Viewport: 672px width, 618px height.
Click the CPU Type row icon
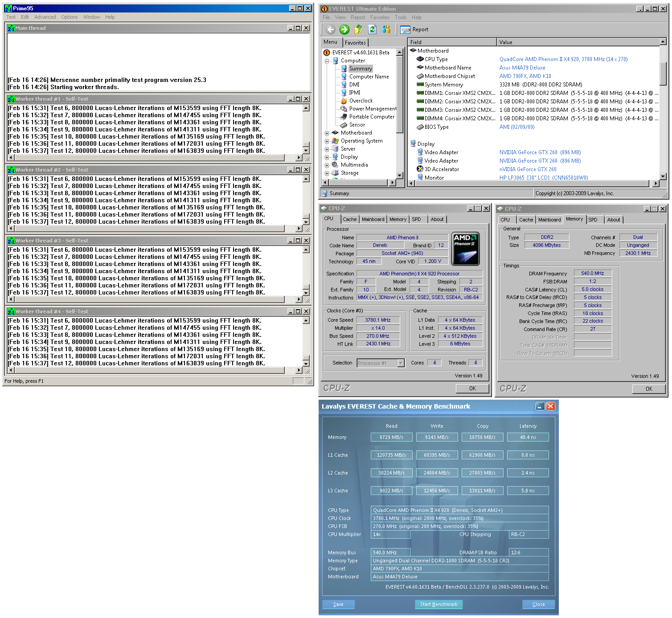pyautogui.click(x=420, y=59)
